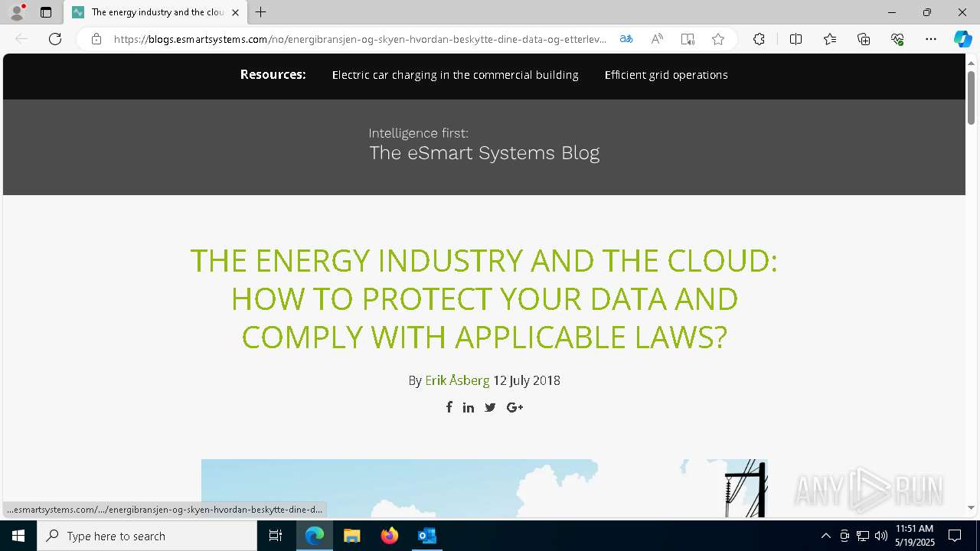
Task: Go to The eSmart Systems Blog
Action: click(x=484, y=144)
